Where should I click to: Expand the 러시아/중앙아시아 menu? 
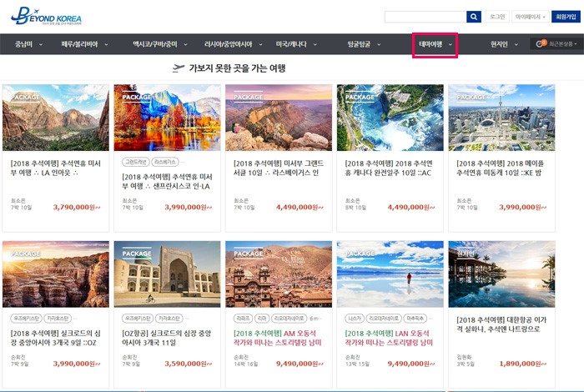[x=233, y=44]
